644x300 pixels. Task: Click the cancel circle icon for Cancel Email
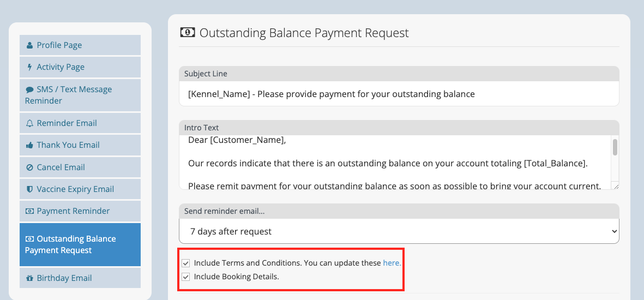(x=29, y=167)
